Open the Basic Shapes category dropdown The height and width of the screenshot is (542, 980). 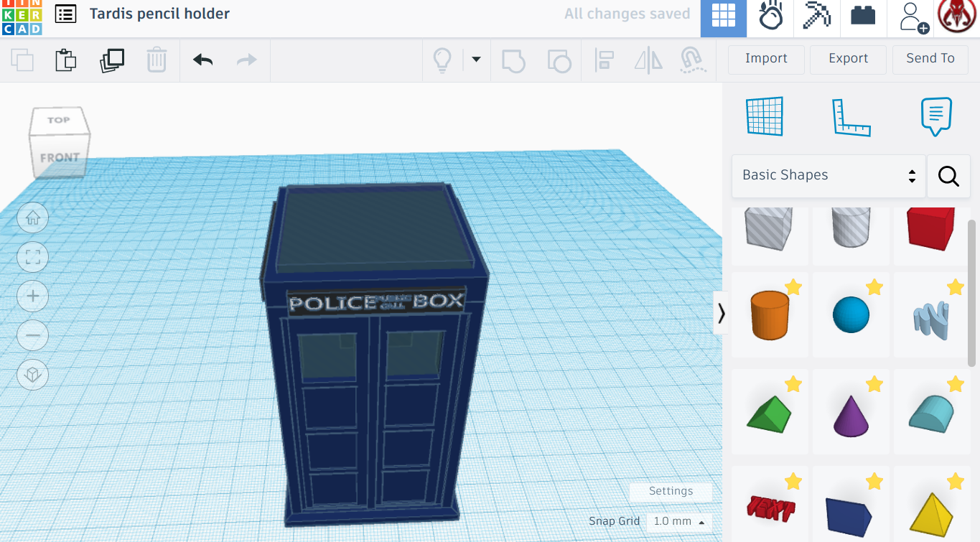coord(829,175)
